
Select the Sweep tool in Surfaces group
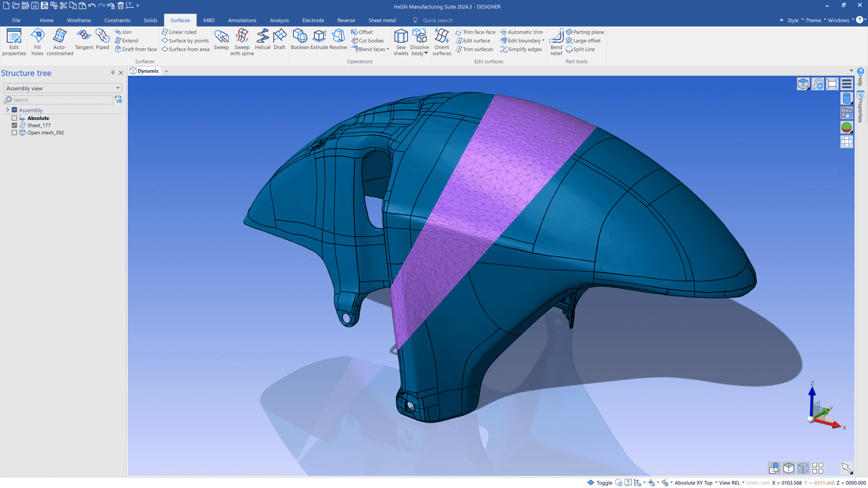(x=221, y=41)
